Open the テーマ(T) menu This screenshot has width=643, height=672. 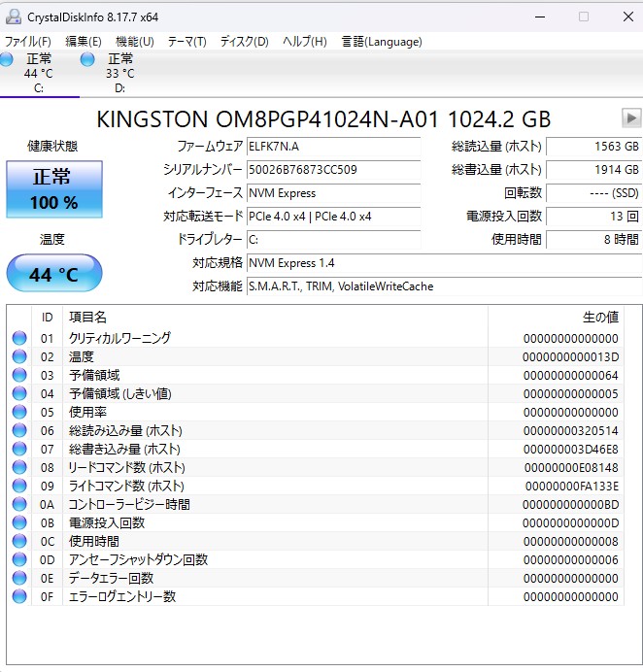coord(186,42)
